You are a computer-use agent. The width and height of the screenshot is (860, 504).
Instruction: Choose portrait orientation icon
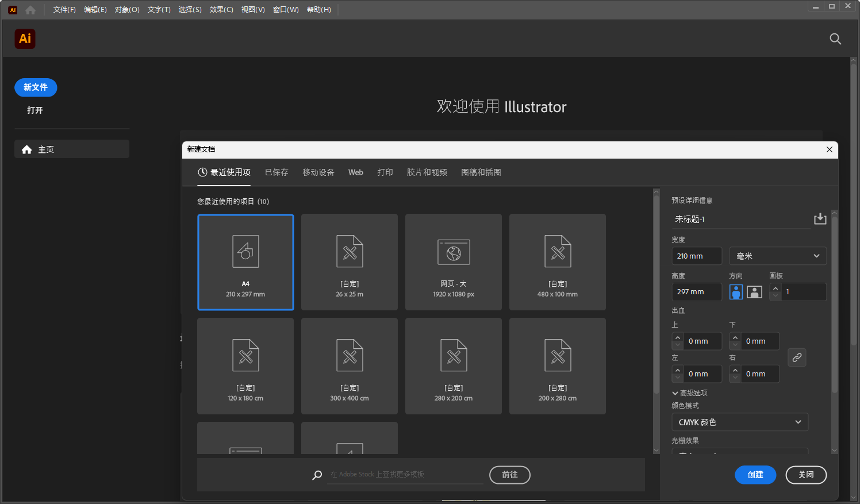(x=736, y=292)
